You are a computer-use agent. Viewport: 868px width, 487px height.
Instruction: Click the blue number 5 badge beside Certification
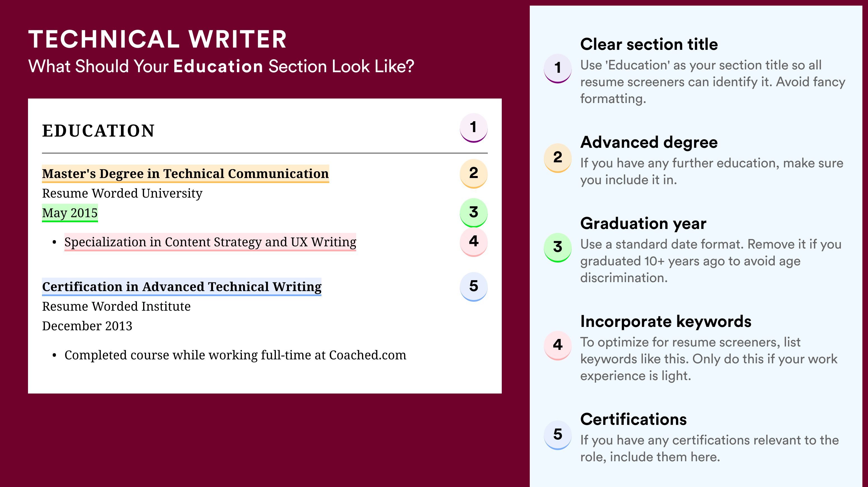[x=473, y=287]
